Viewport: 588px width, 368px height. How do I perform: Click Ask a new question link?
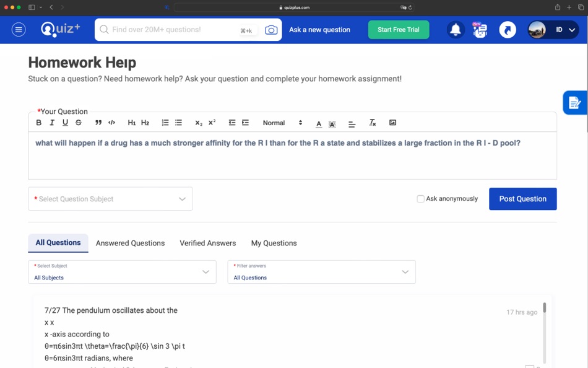click(319, 30)
